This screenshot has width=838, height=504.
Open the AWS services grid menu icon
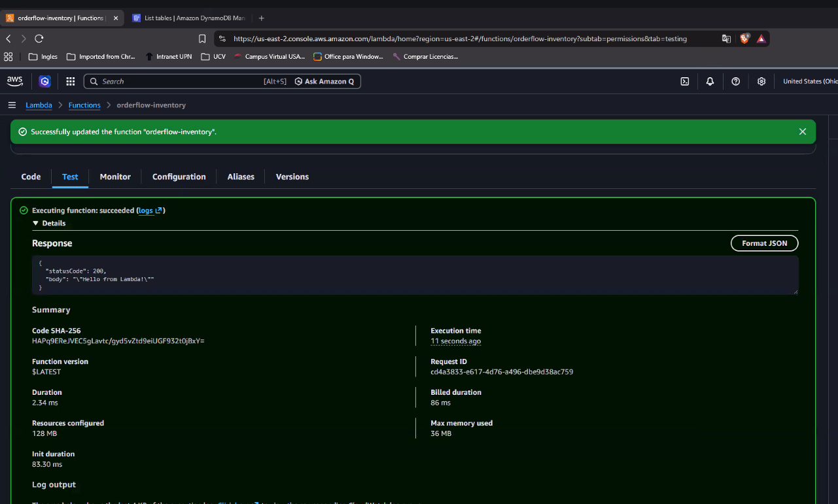point(71,81)
